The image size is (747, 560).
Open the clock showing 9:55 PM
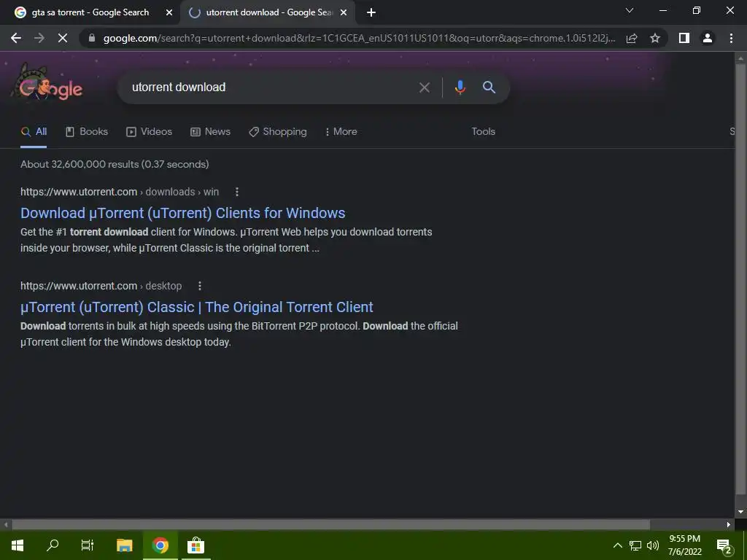684,545
